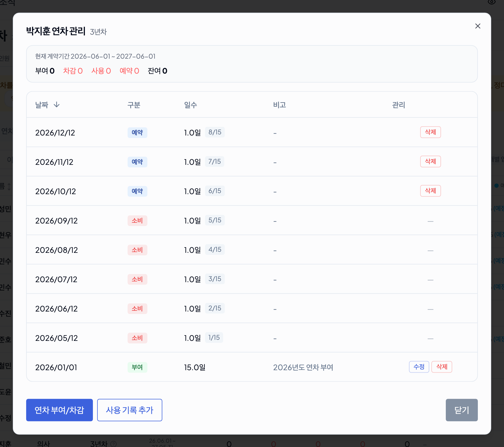This screenshot has width=504, height=447.
Task: Toggle the eye icon behind the modal
Action: click(x=491, y=2)
